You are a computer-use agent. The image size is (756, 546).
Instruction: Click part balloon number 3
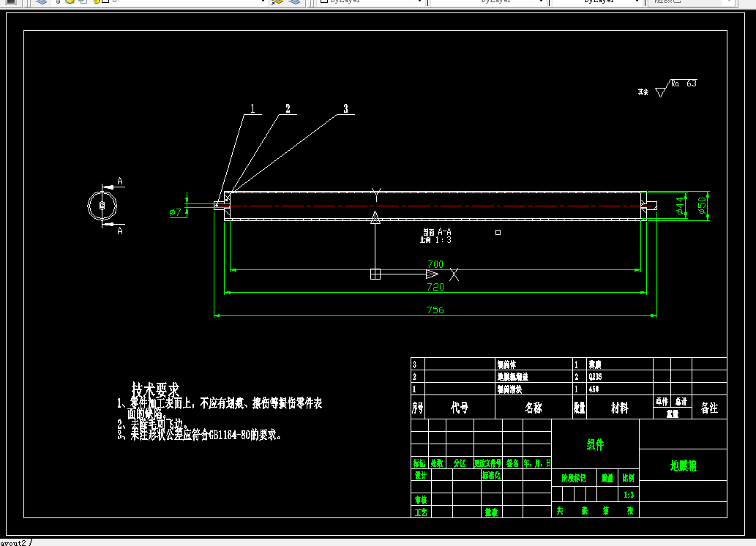345,108
